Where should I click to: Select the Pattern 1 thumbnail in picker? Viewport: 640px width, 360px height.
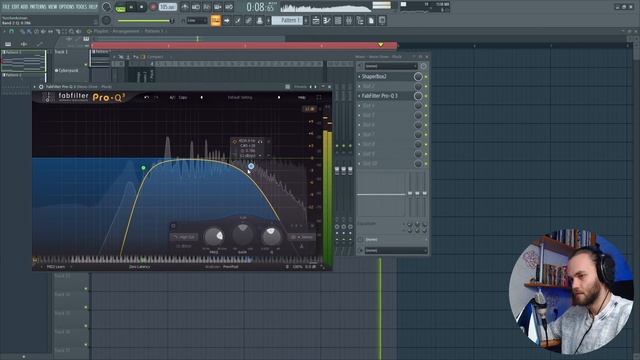23,61
